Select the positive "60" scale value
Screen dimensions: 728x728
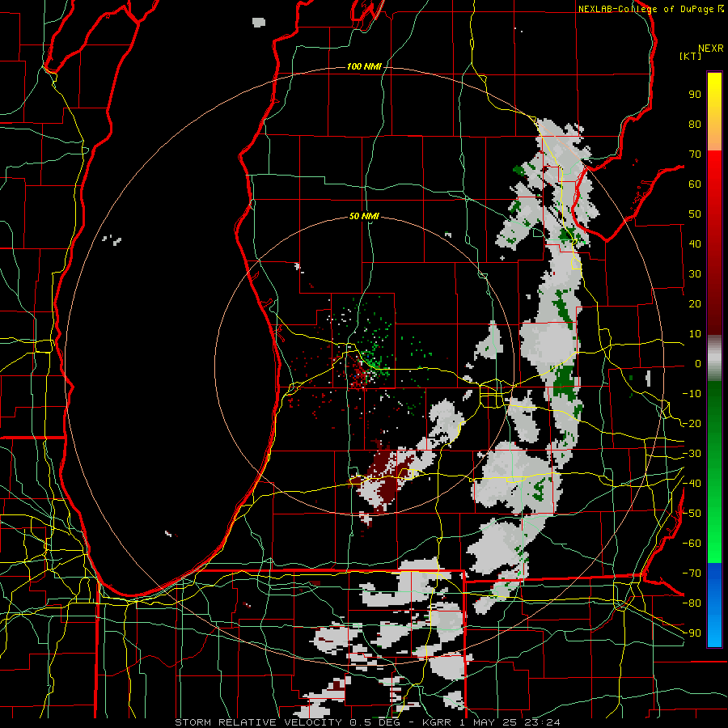tap(695, 184)
